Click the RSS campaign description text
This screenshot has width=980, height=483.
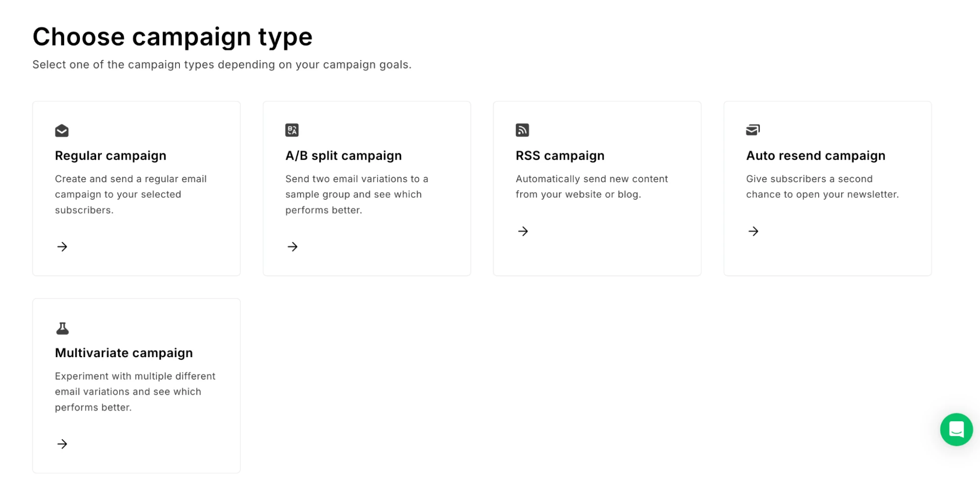point(591,187)
